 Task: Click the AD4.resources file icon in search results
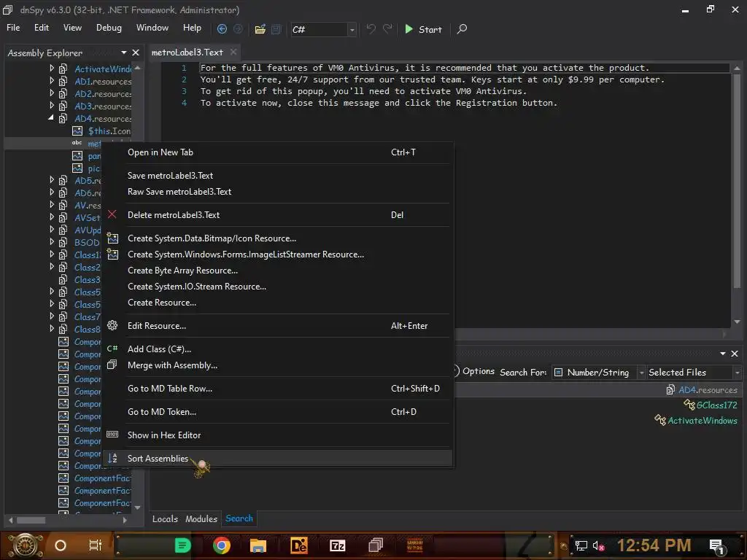tap(670, 390)
